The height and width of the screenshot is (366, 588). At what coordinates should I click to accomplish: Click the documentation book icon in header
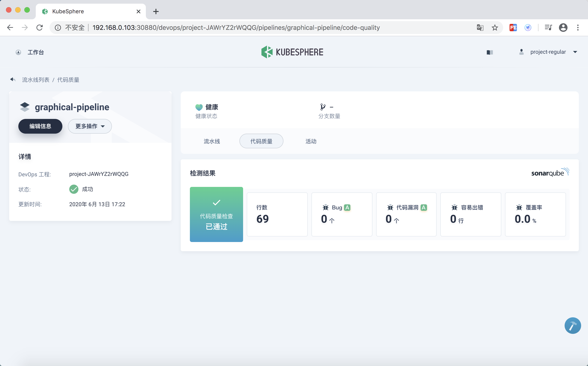(490, 52)
